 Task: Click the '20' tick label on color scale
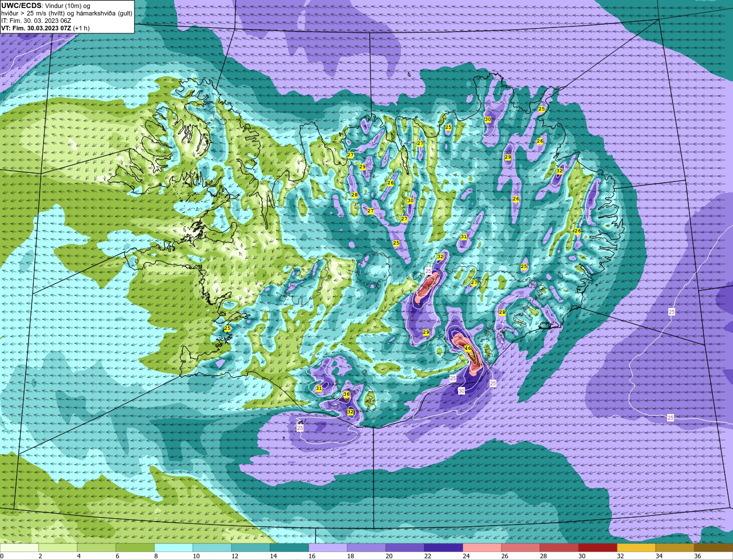click(389, 556)
